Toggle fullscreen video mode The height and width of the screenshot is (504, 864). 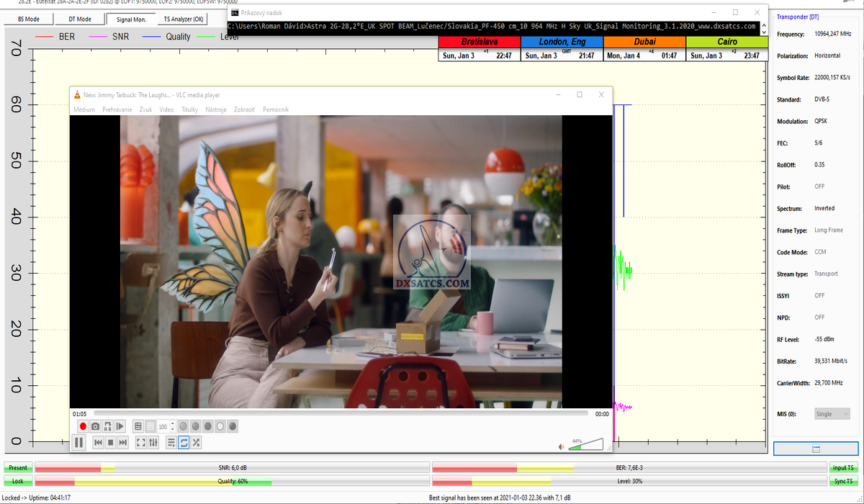pos(141,443)
